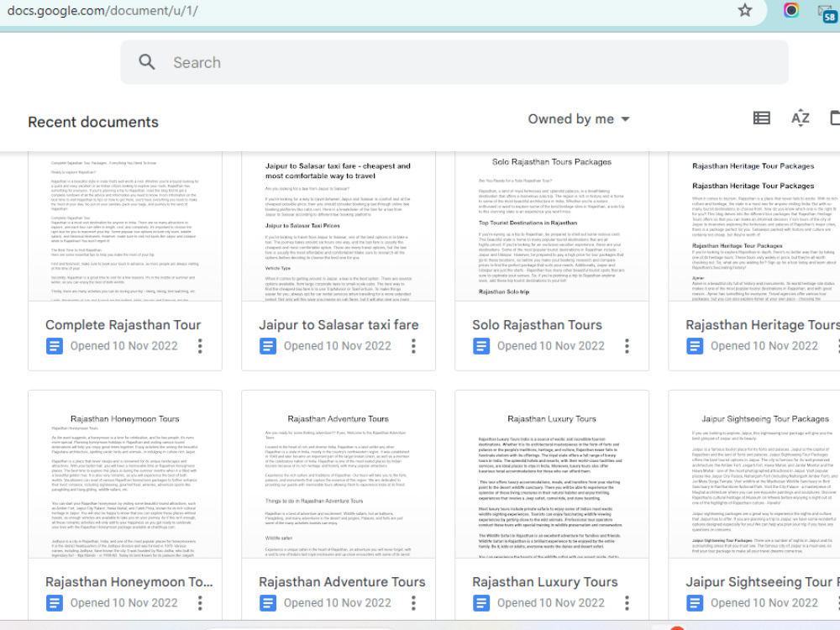The width and height of the screenshot is (840, 630).
Task: Open more options for Rajasthan Honeymoon Tours
Action: [200, 603]
